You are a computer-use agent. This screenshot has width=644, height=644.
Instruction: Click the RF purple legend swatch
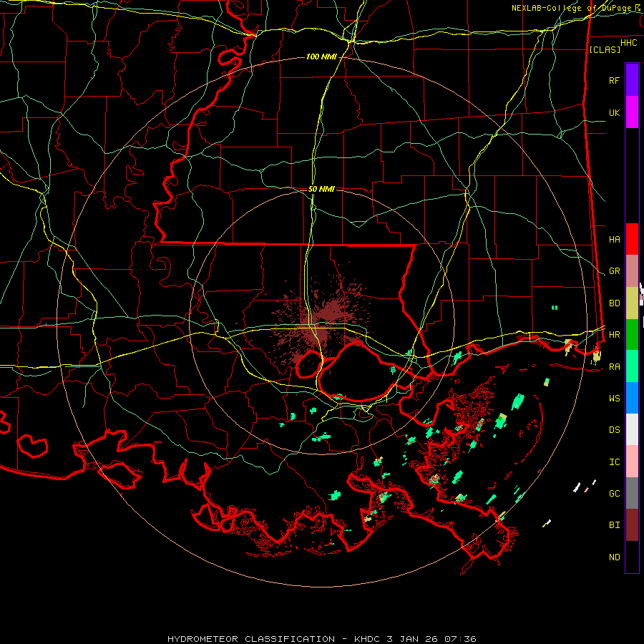click(632, 80)
